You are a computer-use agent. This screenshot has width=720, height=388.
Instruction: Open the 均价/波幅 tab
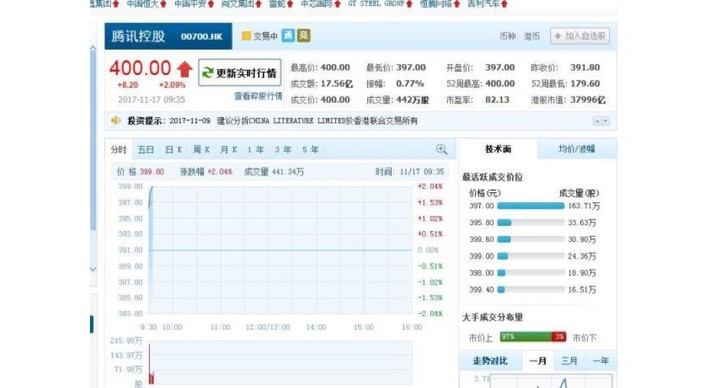[x=577, y=149]
